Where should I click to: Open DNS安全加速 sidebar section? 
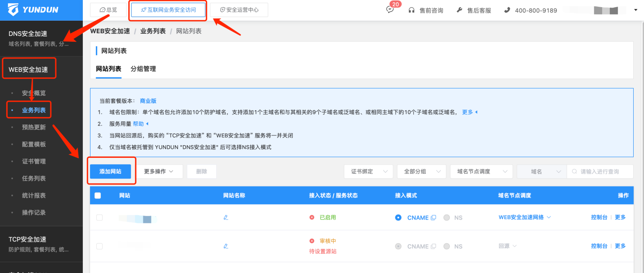pos(41,38)
